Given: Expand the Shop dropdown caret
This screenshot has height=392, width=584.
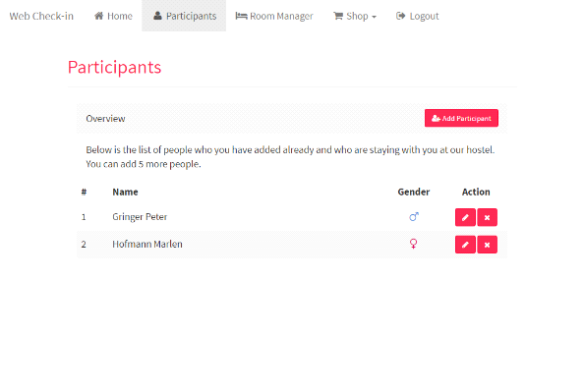Looking at the screenshot, I should [x=374, y=17].
